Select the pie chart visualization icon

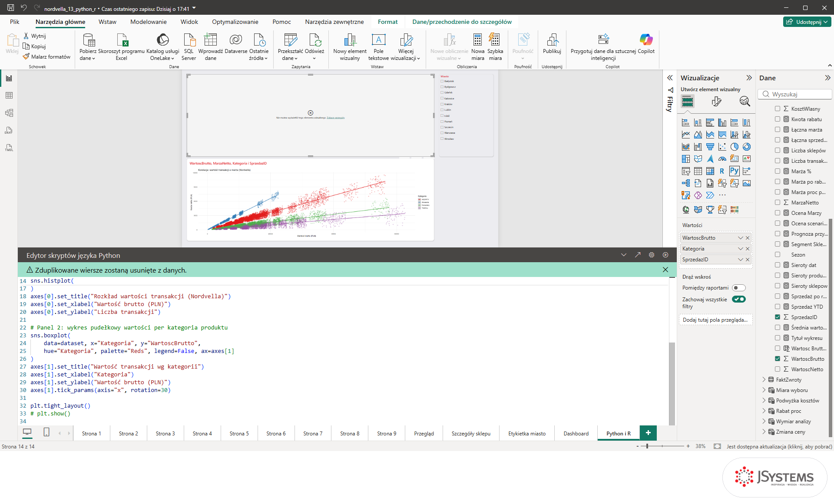734,147
